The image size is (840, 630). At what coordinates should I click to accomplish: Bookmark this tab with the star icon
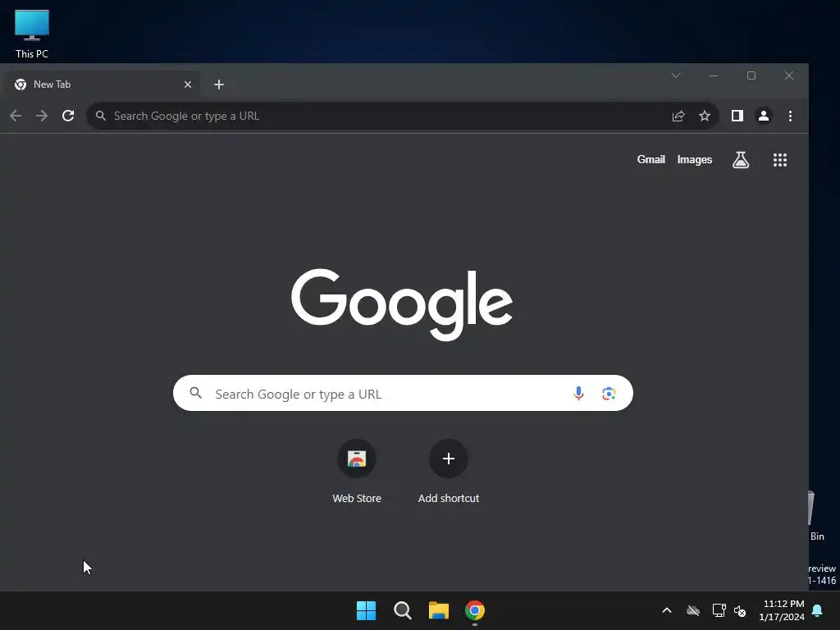tap(705, 116)
